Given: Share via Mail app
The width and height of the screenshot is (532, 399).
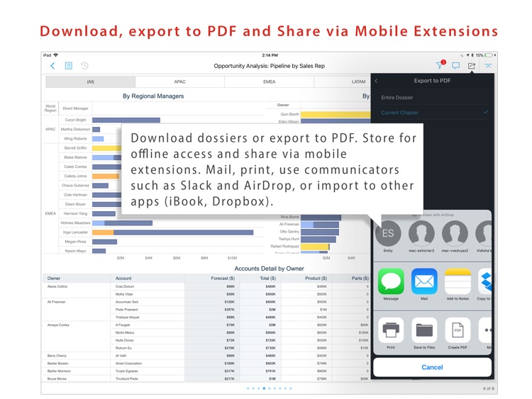Looking at the screenshot, I should 424,284.
